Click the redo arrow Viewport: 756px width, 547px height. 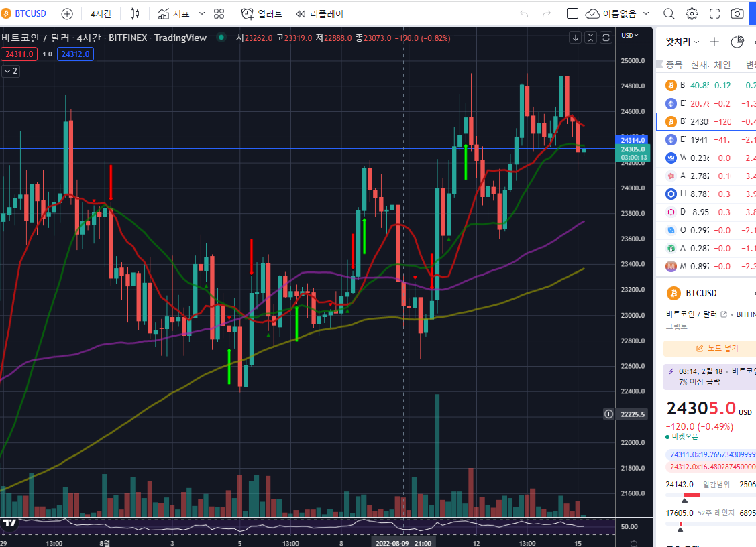coord(546,14)
